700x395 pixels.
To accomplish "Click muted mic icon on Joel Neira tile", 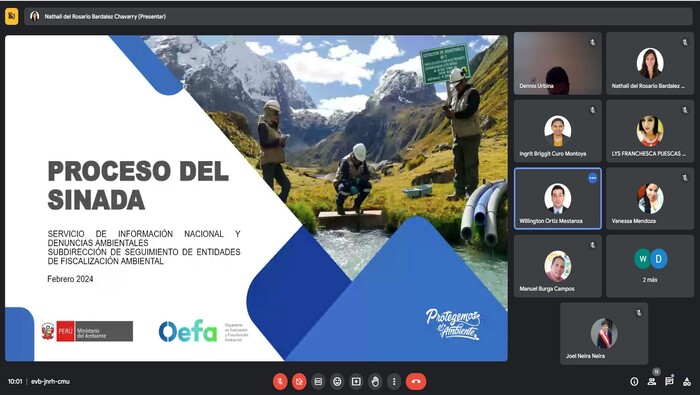I will pyautogui.click(x=639, y=313).
